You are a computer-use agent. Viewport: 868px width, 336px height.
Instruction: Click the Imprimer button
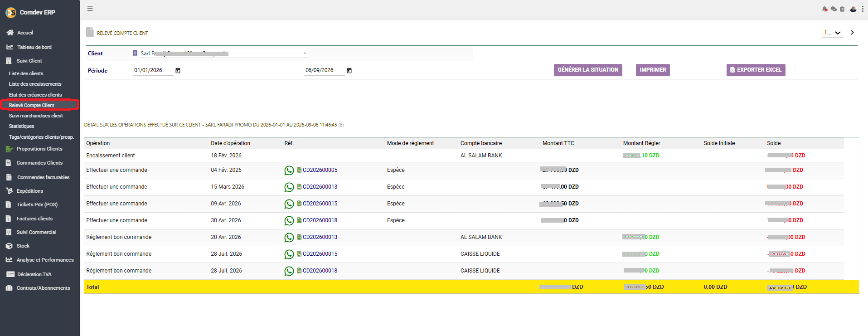click(653, 70)
